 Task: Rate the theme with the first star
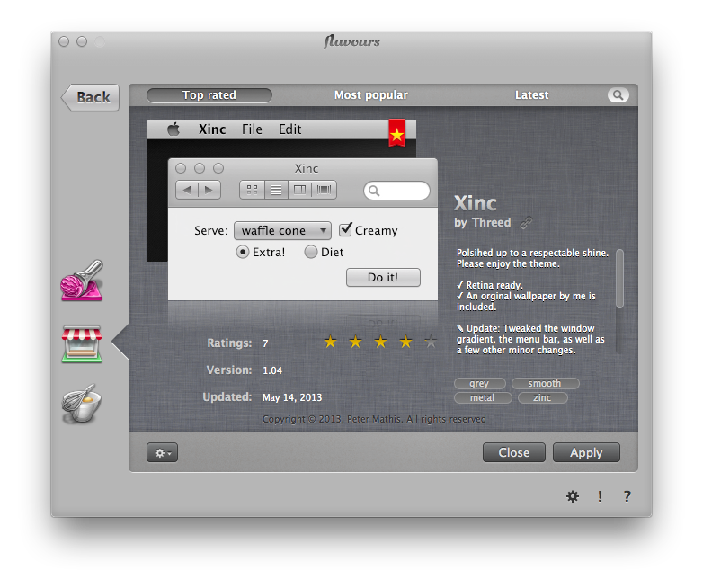click(x=331, y=342)
